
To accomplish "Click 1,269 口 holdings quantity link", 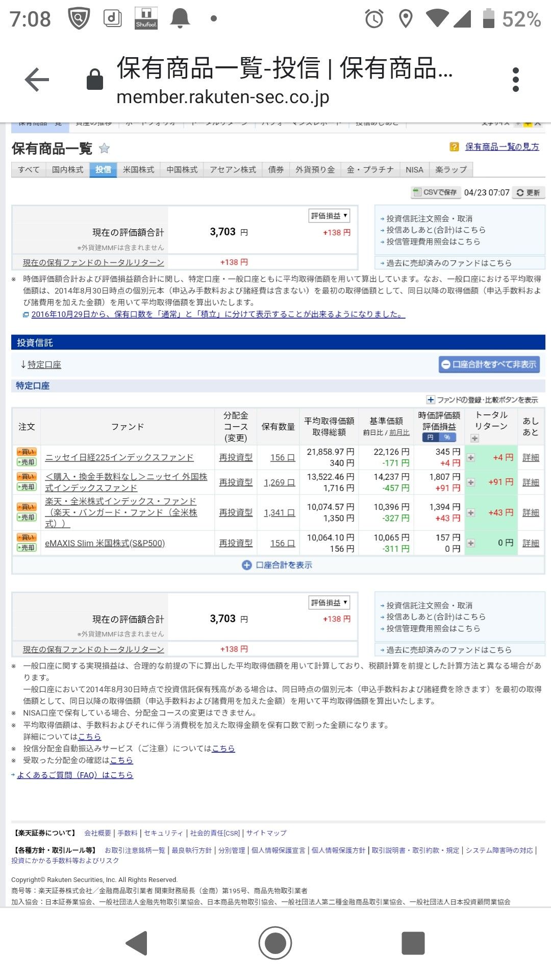I will tap(279, 482).
